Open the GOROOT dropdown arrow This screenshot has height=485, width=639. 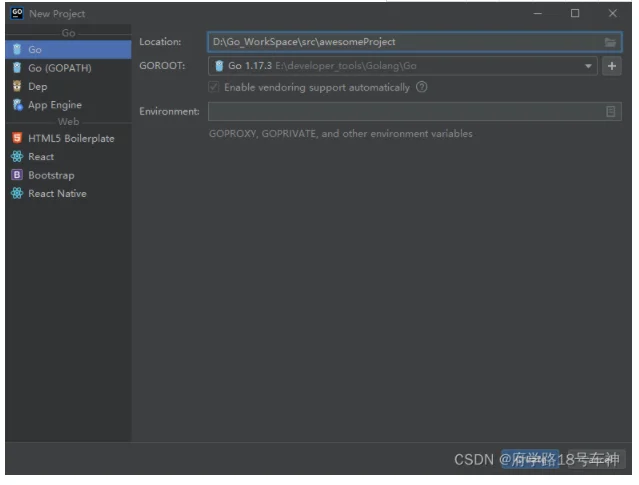pos(588,66)
